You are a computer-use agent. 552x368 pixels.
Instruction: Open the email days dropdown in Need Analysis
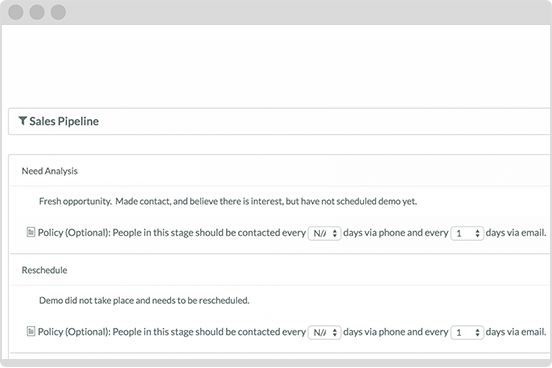click(467, 233)
